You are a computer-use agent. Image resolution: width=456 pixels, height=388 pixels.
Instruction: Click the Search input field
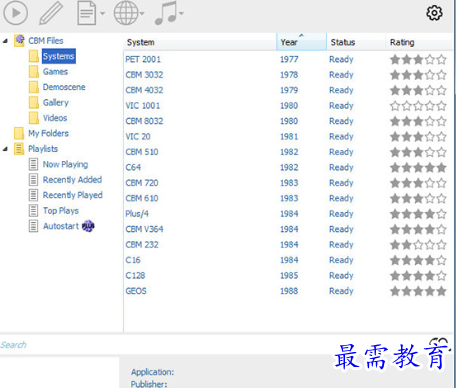point(213,345)
